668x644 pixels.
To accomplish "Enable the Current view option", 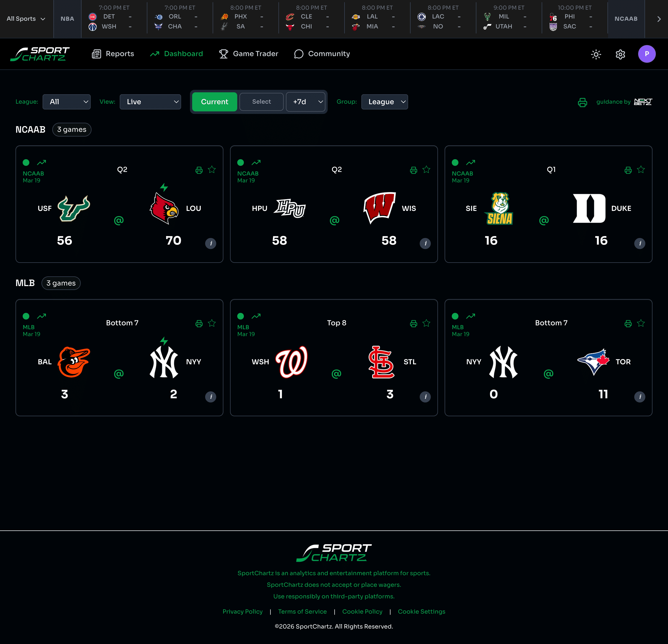I will click(x=214, y=101).
